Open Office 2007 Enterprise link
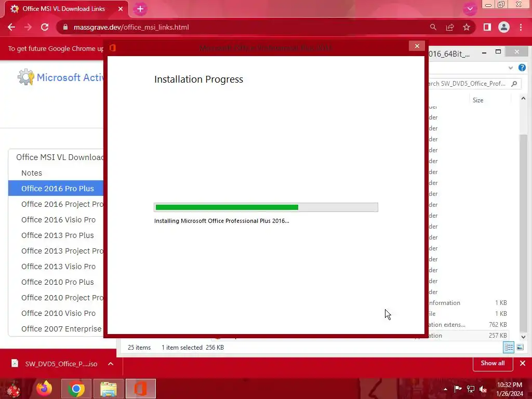 (x=61, y=329)
